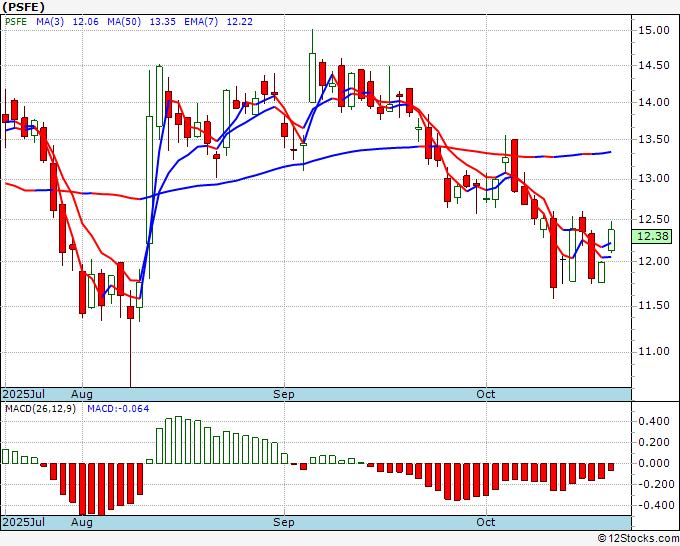
Task: Select the EMA(7) legend label
Action: click(201, 22)
